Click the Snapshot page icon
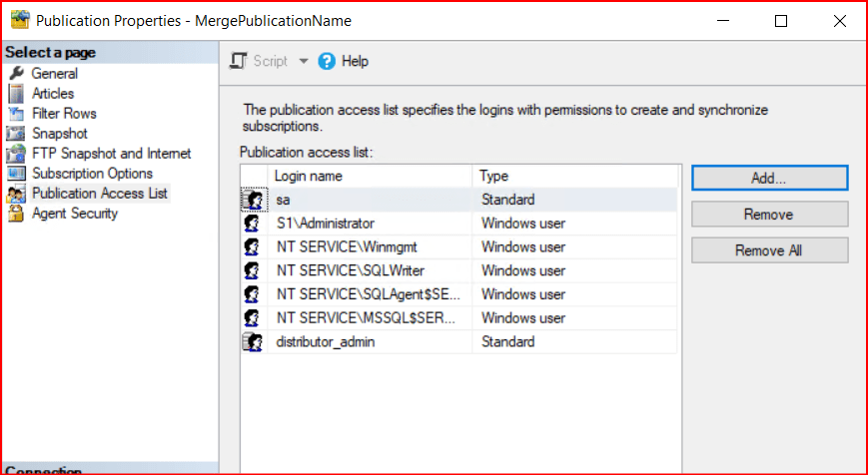The width and height of the screenshot is (868, 475). pyautogui.click(x=15, y=134)
